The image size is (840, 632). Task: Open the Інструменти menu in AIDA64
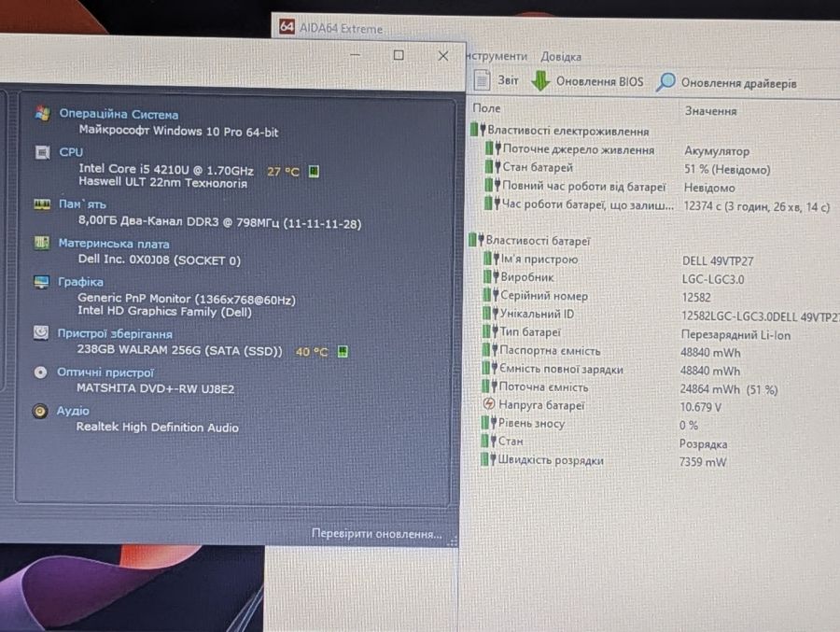[x=497, y=56]
